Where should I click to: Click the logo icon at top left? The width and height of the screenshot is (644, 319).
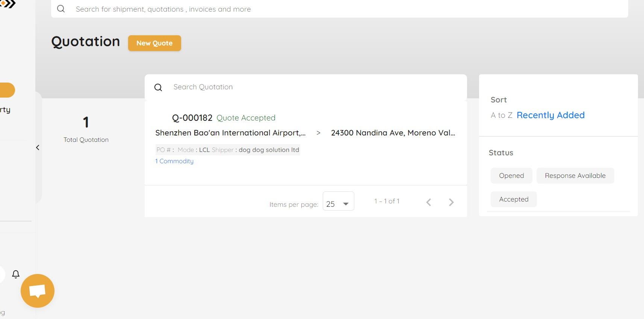coord(8,4)
